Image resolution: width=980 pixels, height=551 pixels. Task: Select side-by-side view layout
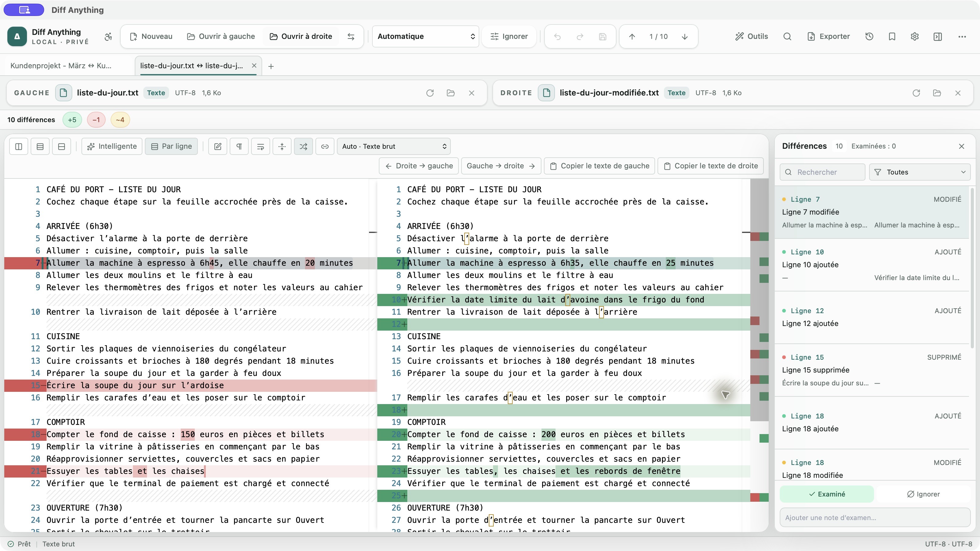(x=19, y=146)
